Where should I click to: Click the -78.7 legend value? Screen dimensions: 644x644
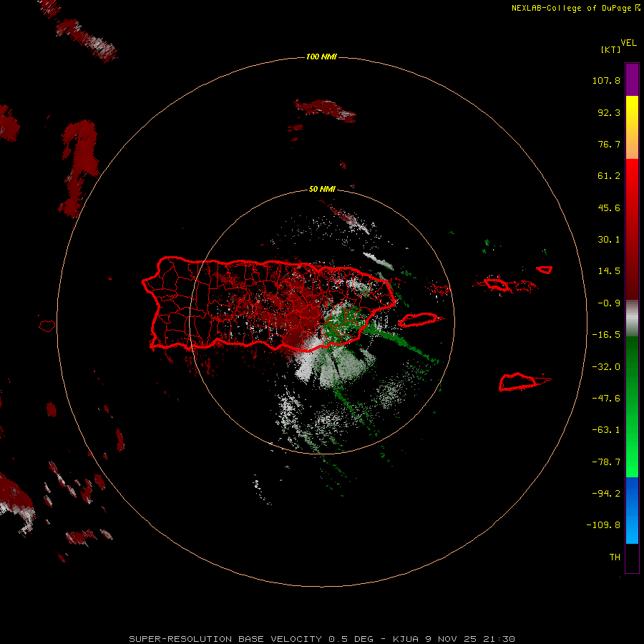coord(606,462)
